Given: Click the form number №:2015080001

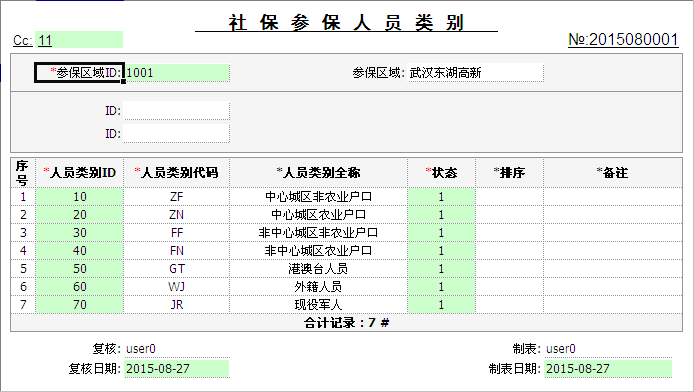Looking at the screenshot, I should point(623,40).
